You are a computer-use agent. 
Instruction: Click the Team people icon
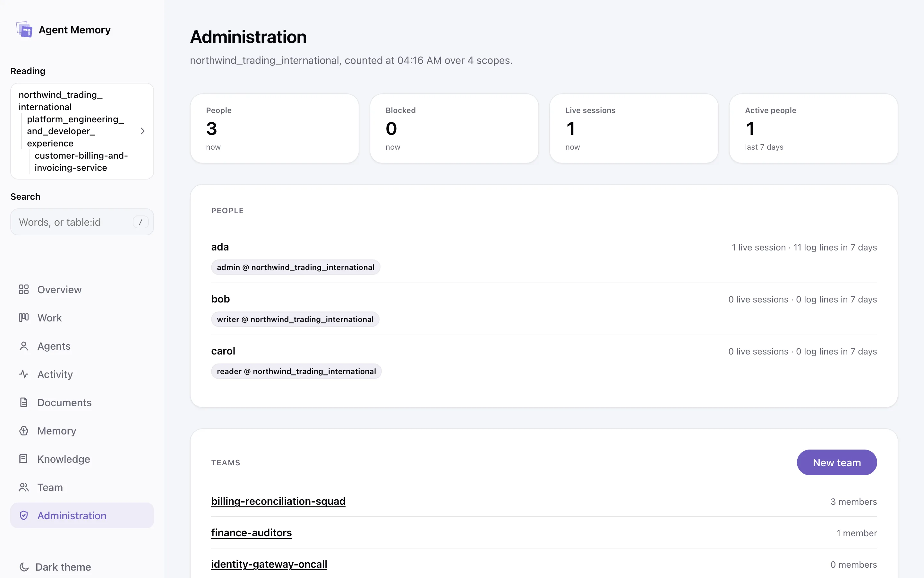(x=24, y=487)
